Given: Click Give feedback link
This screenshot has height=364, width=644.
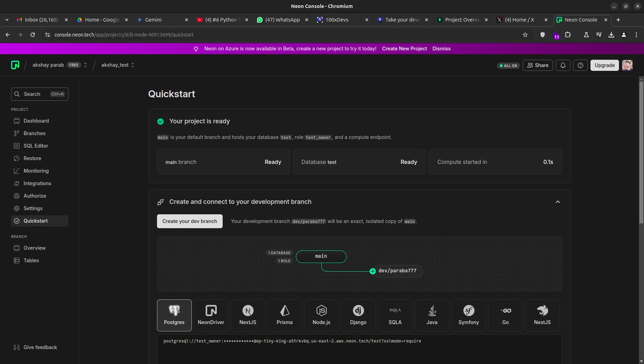Looking at the screenshot, I should click(35, 347).
